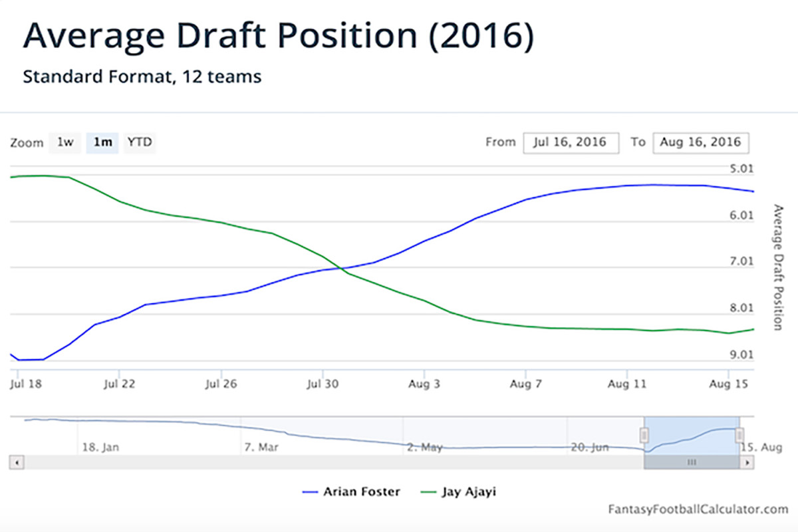Select the YTD zoom preset
Viewport: 798px width, 532px height.
coord(140,142)
